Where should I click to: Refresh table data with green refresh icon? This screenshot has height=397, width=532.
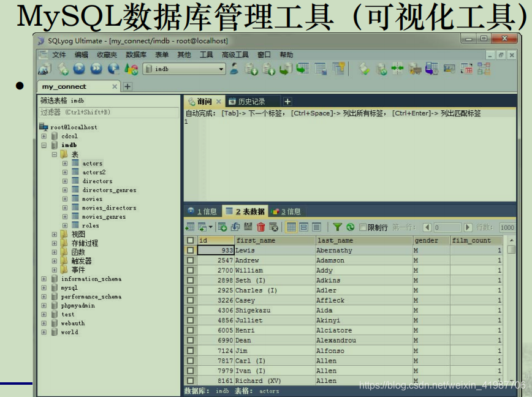(350, 227)
